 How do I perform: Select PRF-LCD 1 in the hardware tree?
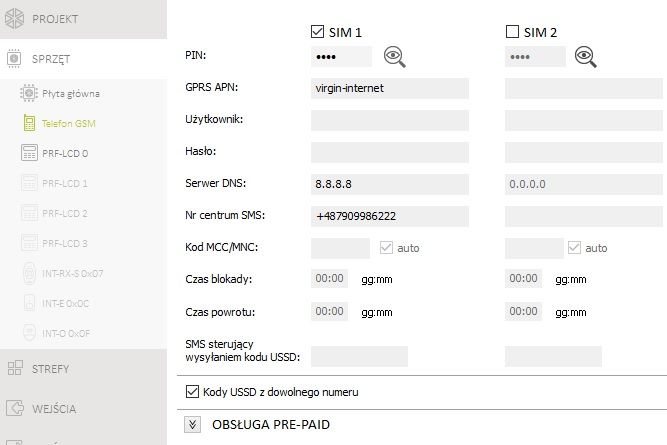pos(65,183)
